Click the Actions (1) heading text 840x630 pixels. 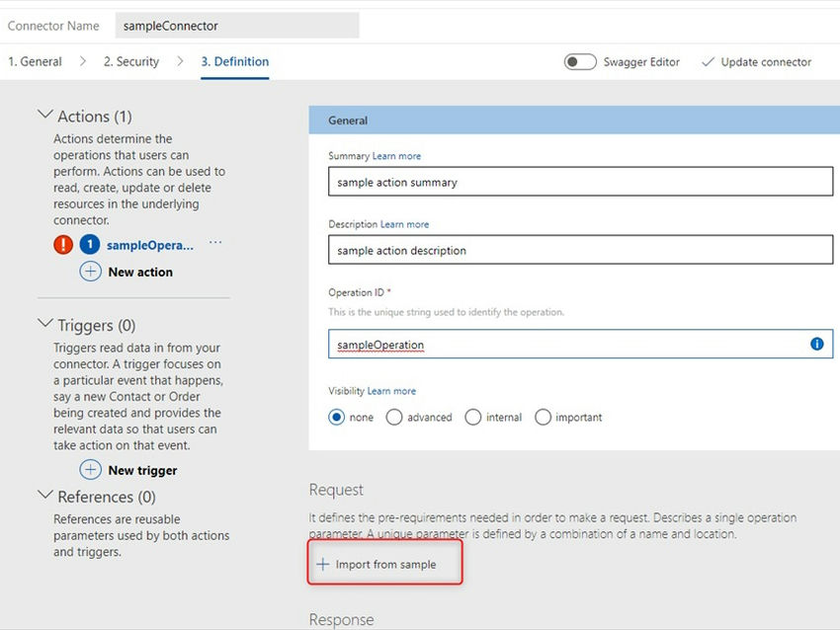coord(95,117)
